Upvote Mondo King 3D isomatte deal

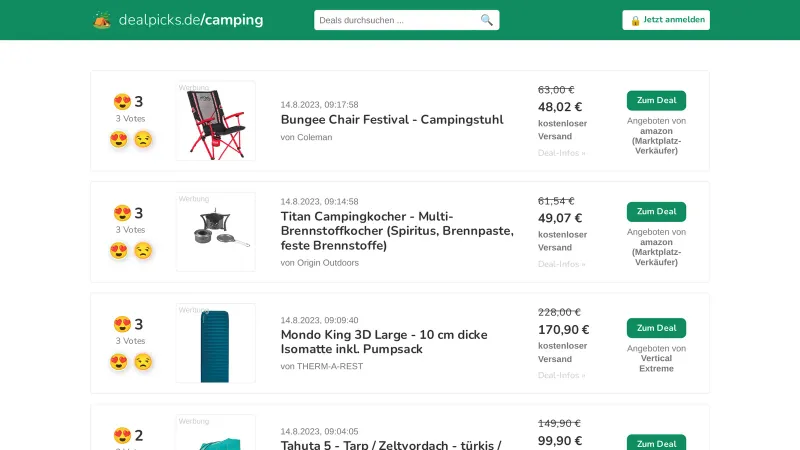[119, 361]
